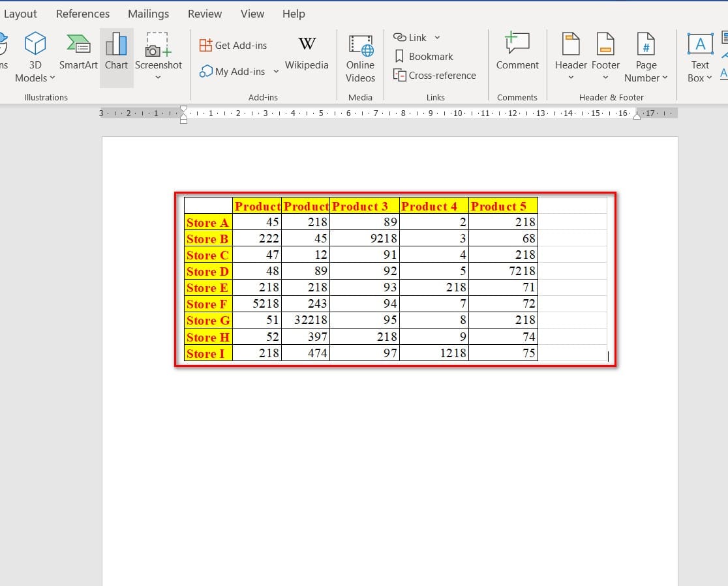Switch to the References tab
The height and width of the screenshot is (586, 728).
click(x=83, y=14)
